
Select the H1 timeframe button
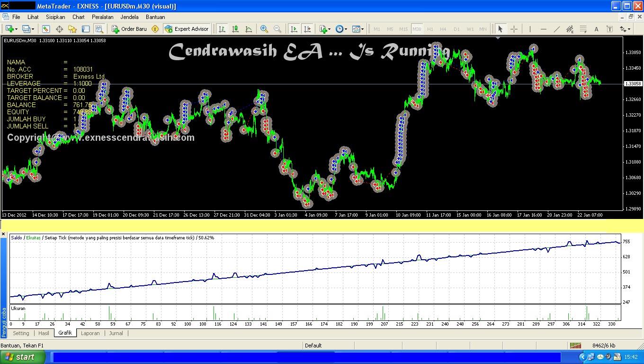pyautogui.click(x=430, y=29)
